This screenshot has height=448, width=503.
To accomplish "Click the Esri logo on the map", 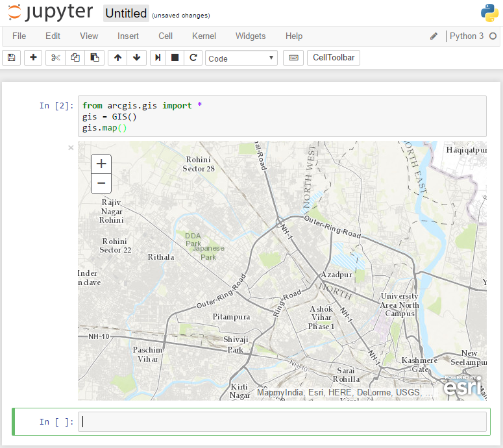I will click(463, 386).
